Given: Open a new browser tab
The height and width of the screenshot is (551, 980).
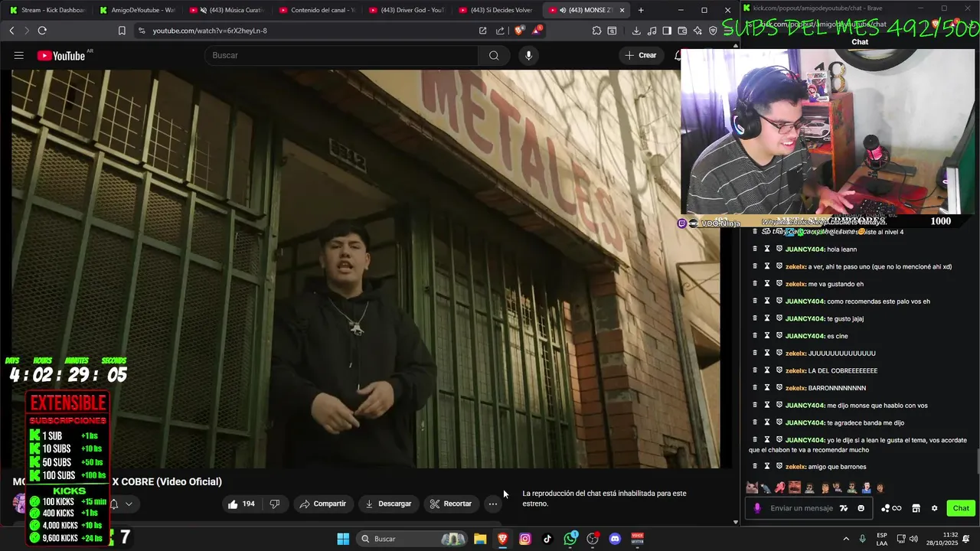Looking at the screenshot, I should 641,10.
